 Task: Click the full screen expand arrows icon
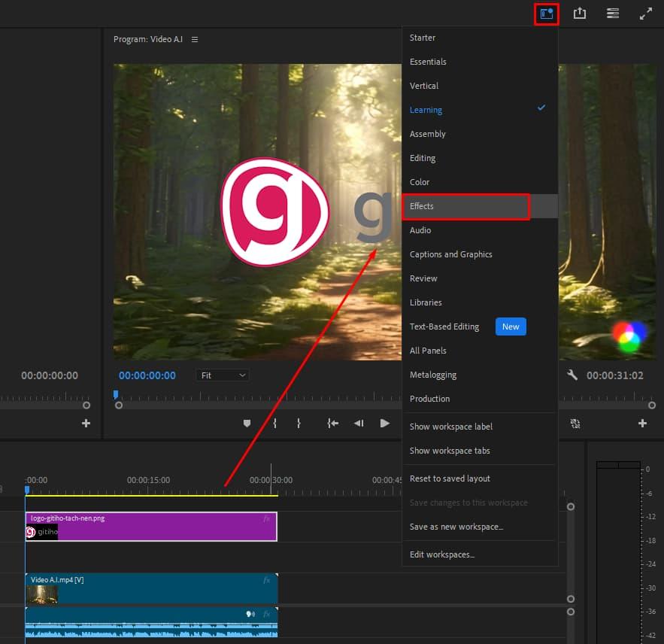click(x=645, y=13)
